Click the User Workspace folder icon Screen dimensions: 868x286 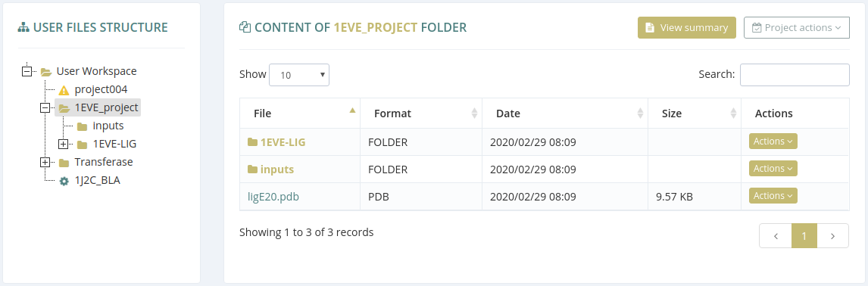click(46, 72)
